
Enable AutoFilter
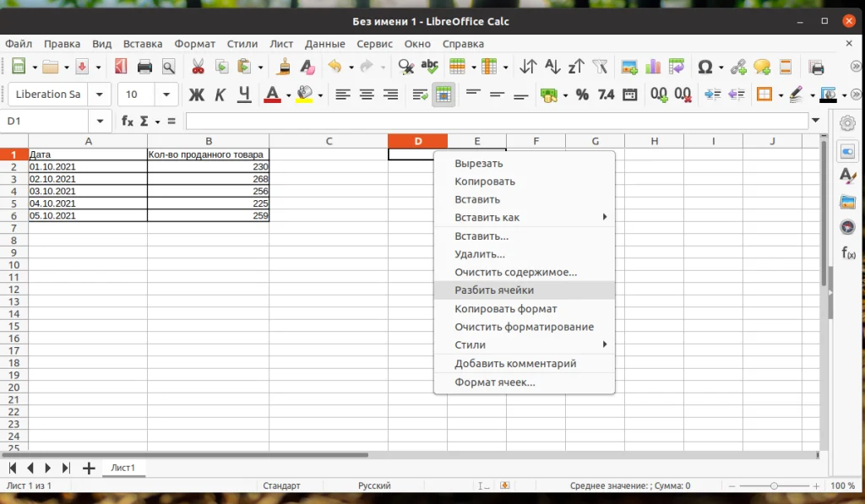point(601,65)
